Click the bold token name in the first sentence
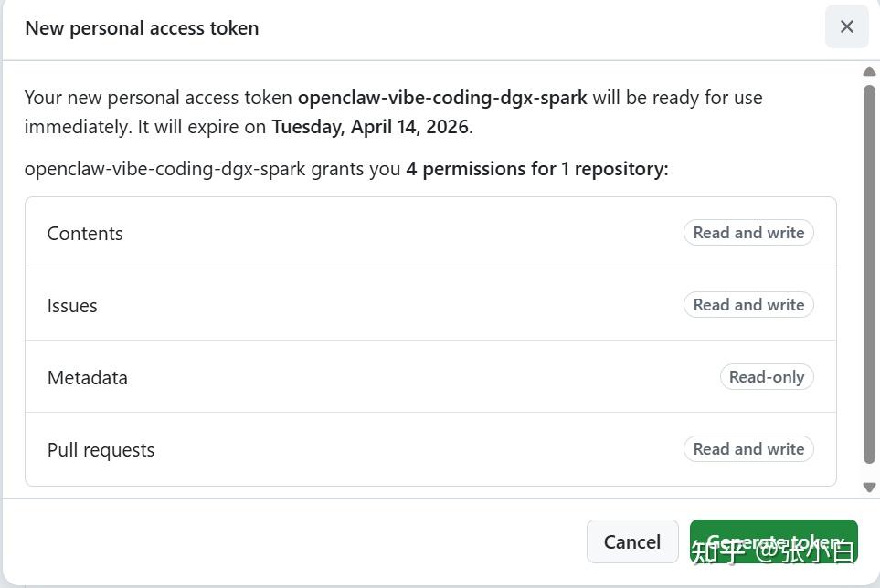This screenshot has height=588, width=880. [442, 98]
